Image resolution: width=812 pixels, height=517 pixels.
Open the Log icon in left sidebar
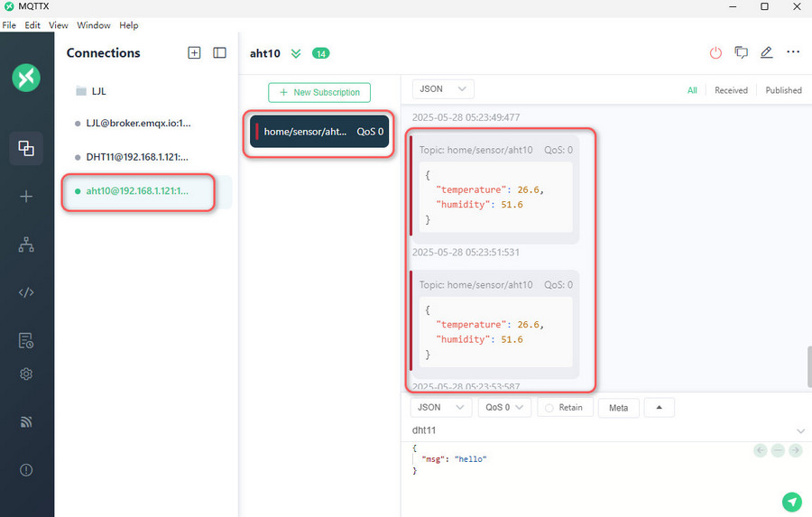pyautogui.click(x=26, y=340)
